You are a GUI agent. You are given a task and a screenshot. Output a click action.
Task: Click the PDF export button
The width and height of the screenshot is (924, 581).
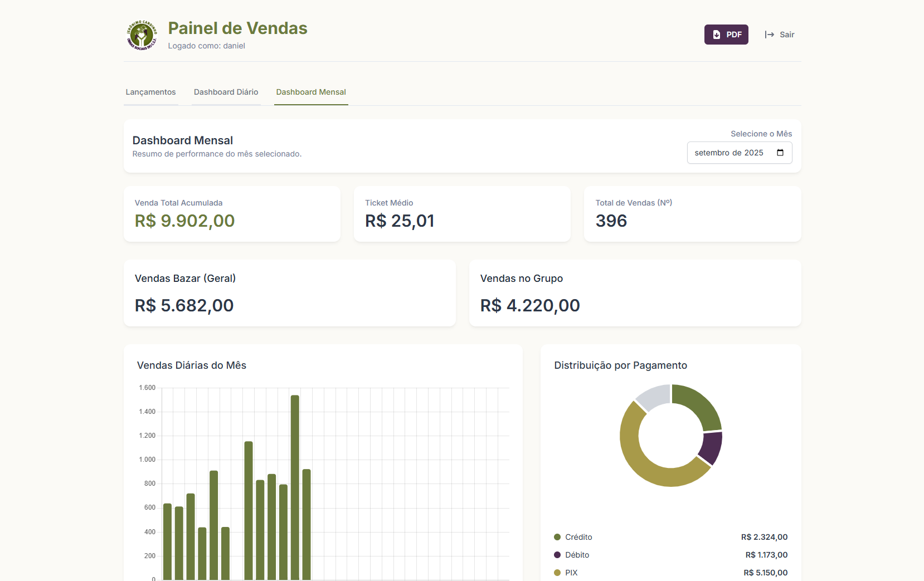pyautogui.click(x=726, y=34)
